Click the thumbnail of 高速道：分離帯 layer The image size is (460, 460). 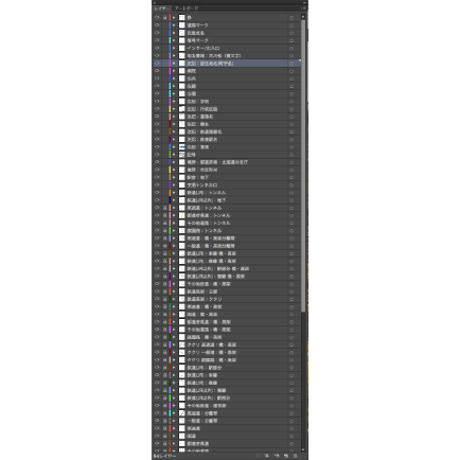click(182, 413)
